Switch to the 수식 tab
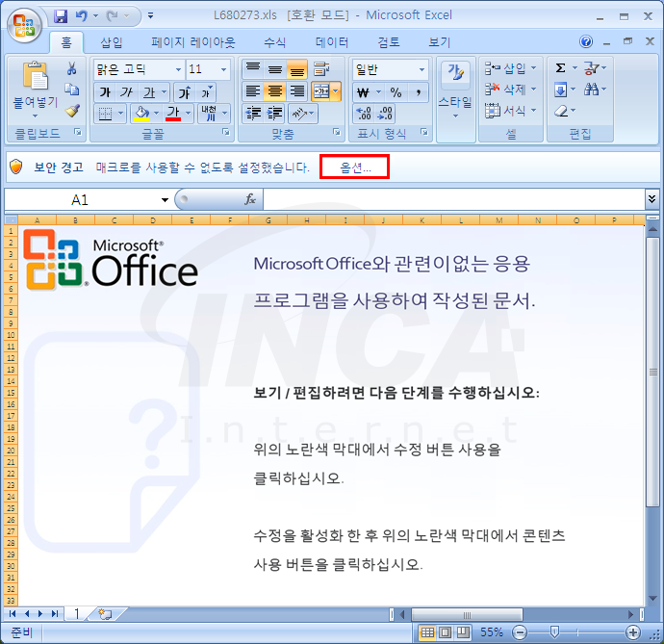The width and height of the screenshot is (664, 644). tap(275, 42)
